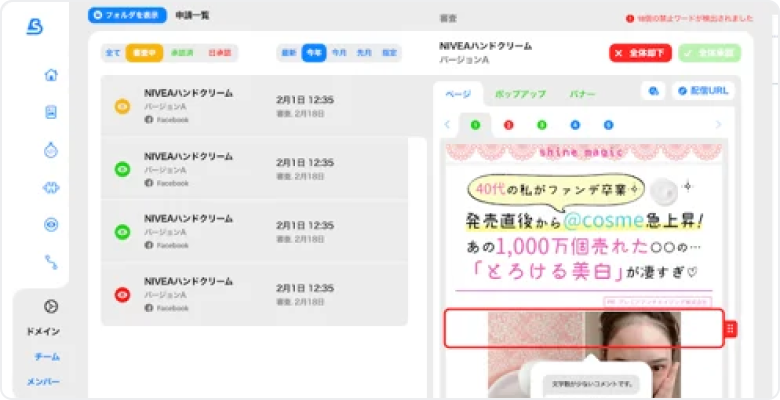Open blue page tab number 4
This screenshot has width=780, height=400.
575,125
